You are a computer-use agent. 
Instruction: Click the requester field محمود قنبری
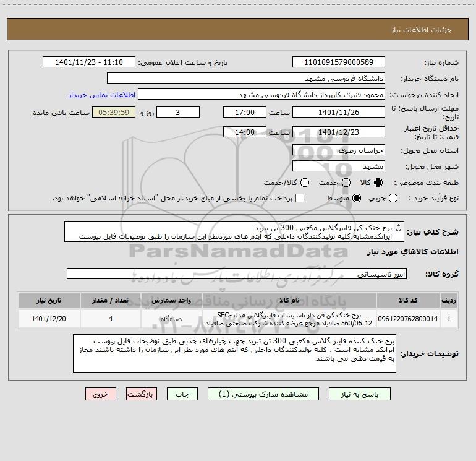[261, 95]
